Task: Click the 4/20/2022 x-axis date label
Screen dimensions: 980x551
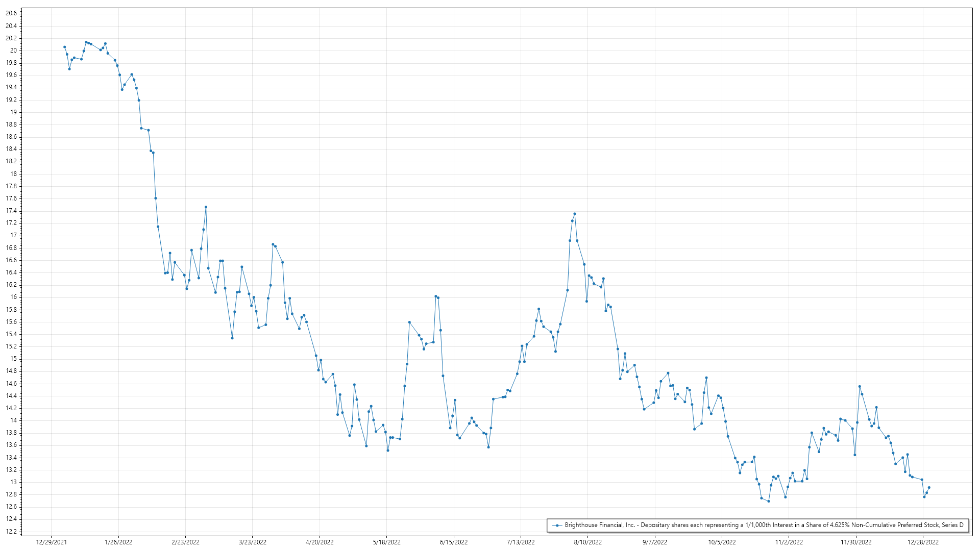Action: [320, 542]
